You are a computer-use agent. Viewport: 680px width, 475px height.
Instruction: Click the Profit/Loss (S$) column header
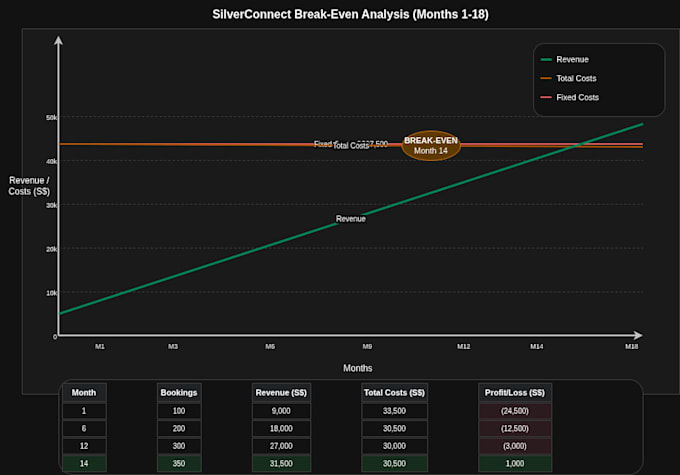coord(515,393)
